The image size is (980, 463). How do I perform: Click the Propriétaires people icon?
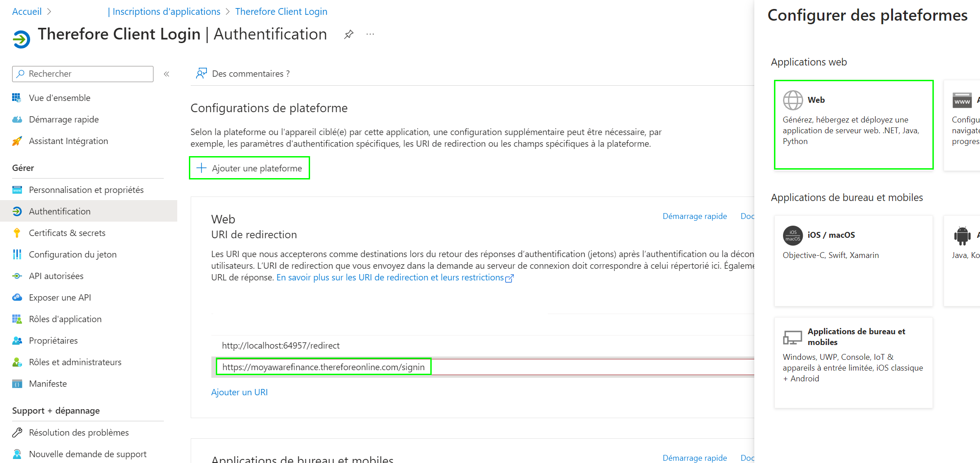click(x=17, y=341)
